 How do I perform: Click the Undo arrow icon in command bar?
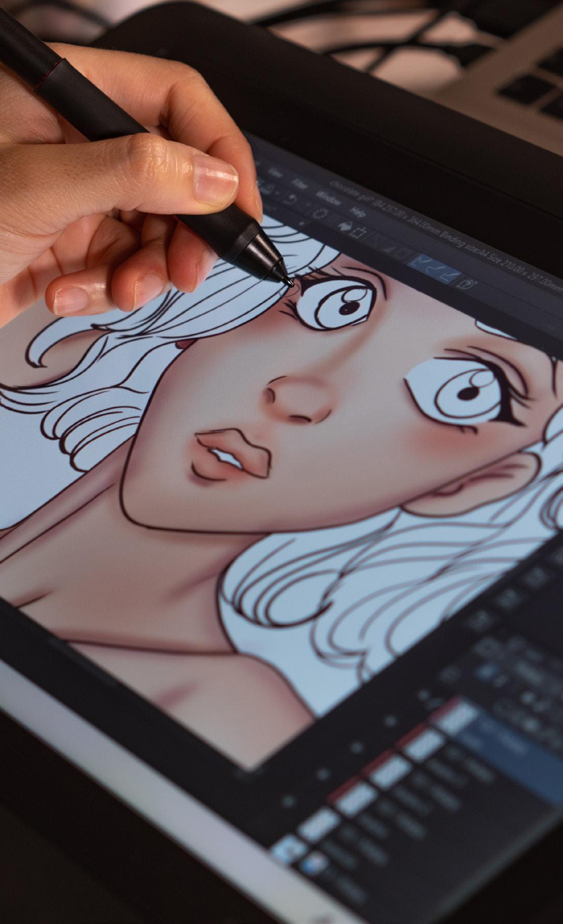pyautogui.click(x=290, y=199)
